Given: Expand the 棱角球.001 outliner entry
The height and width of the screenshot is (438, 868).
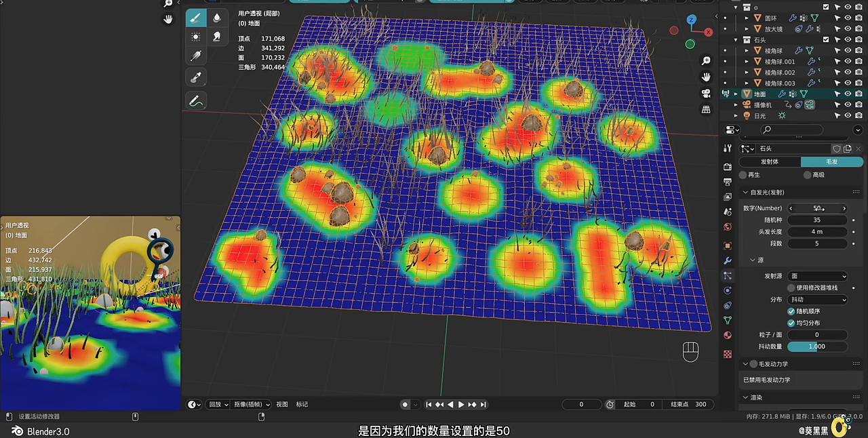Looking at the screenshot, I should pos(747,61).
